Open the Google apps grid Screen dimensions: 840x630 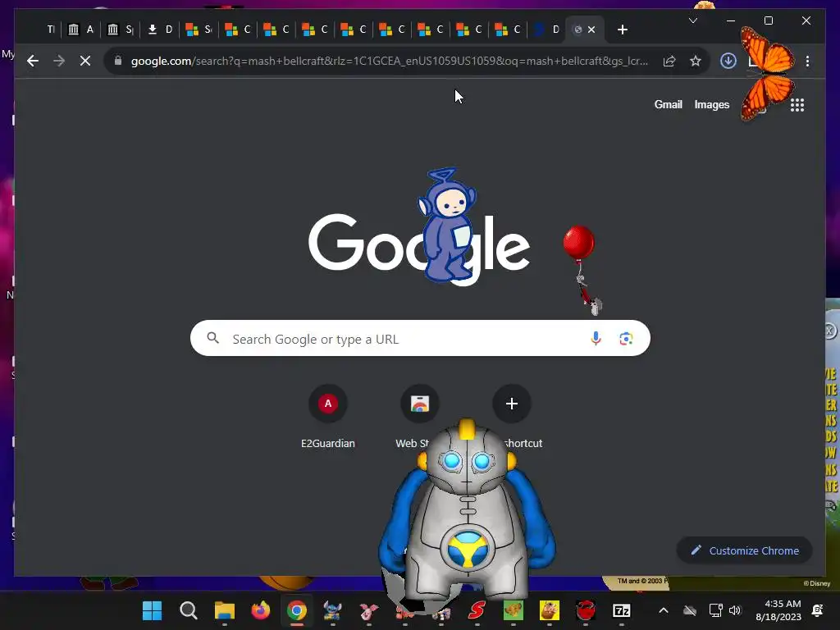coord(797,105)
